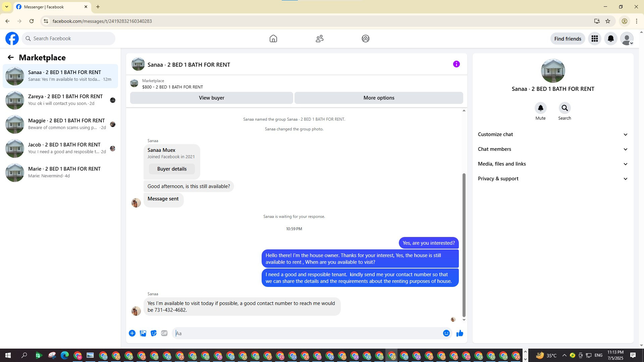Send a thumbs-up like

pyautogui.click(x=460, y=333)
